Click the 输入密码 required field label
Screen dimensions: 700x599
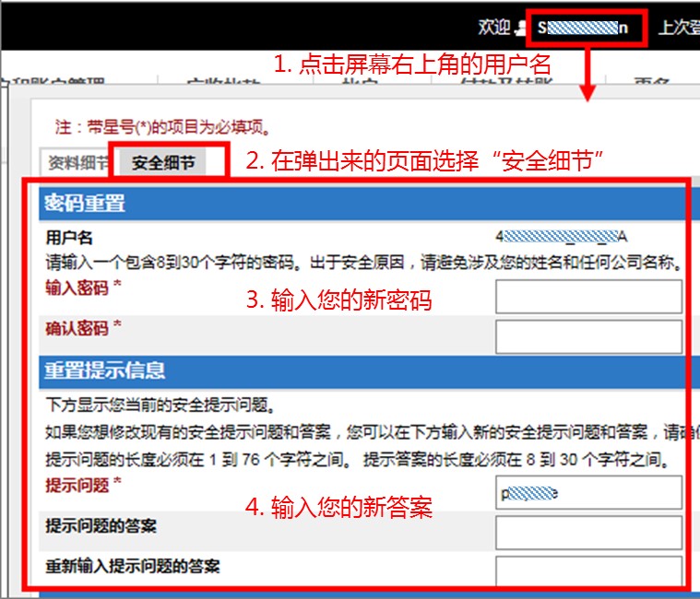click(83, 287)
